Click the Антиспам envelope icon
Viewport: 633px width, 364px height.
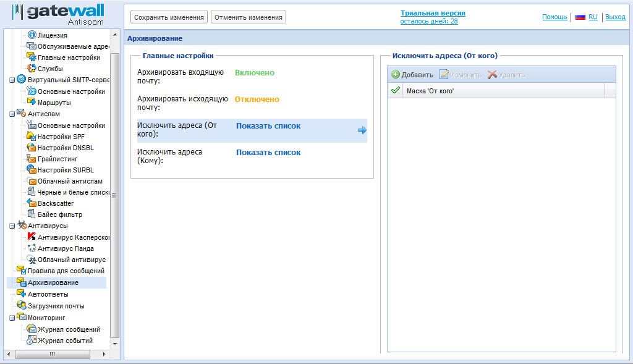[x=22, y=113]
